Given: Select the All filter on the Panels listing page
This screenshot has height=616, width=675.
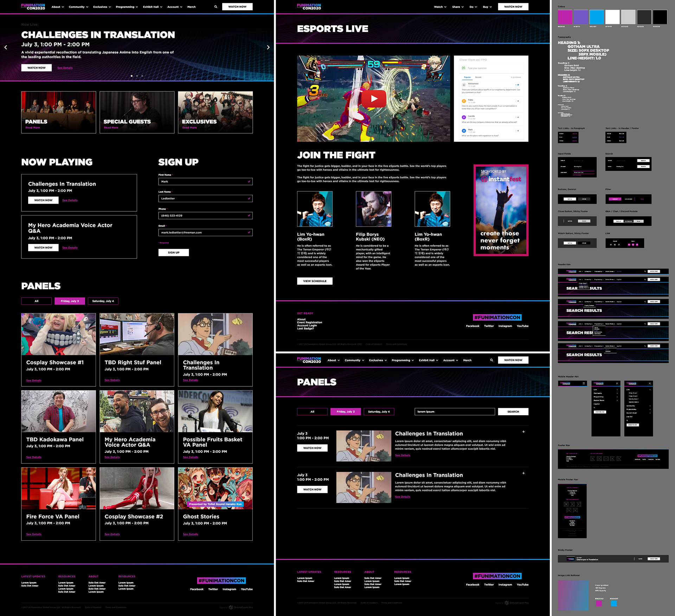Looking at the screenshot, I should tap(312, 412).
